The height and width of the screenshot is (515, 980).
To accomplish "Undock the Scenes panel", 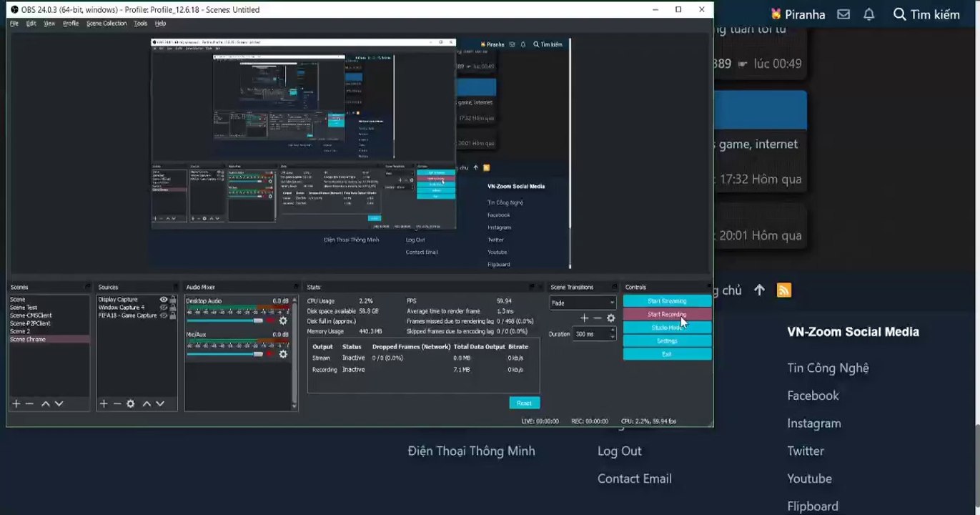I will 87,287.
